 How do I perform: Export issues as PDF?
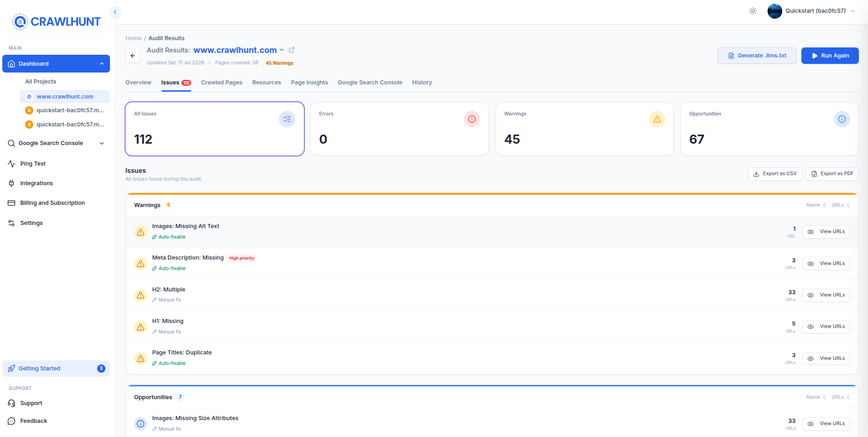pos(832,174)
